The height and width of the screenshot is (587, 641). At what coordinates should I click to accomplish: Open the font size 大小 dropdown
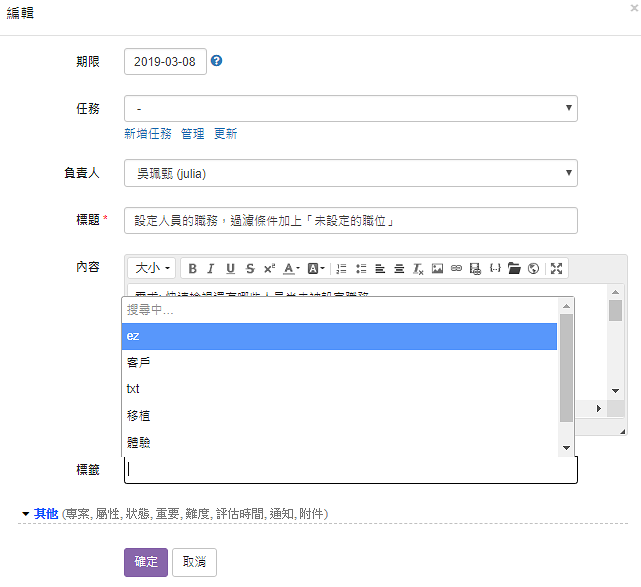point(153,268)
